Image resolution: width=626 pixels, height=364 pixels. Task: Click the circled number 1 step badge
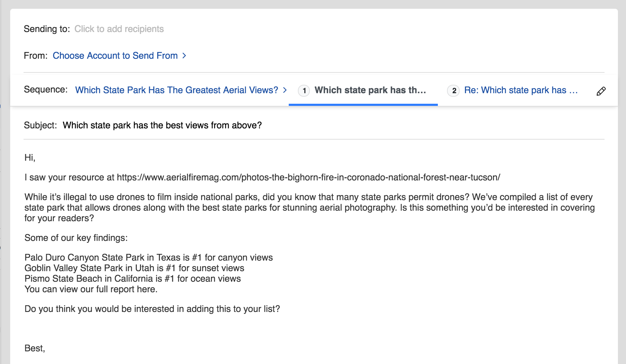[304, 91]
